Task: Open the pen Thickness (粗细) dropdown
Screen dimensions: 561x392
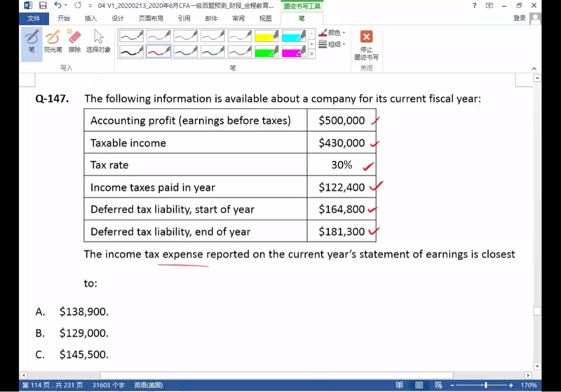Action: pyautogui.click(x=333, y=43)
